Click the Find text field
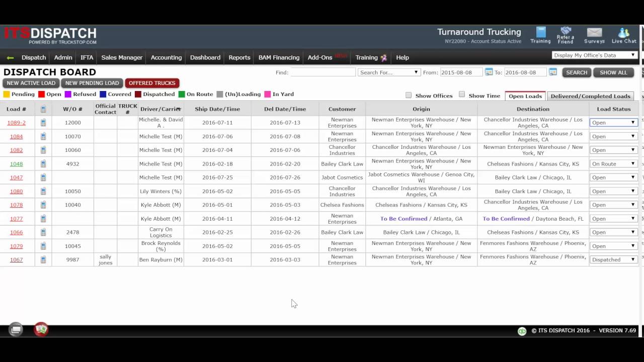 [x=323, y=72]
